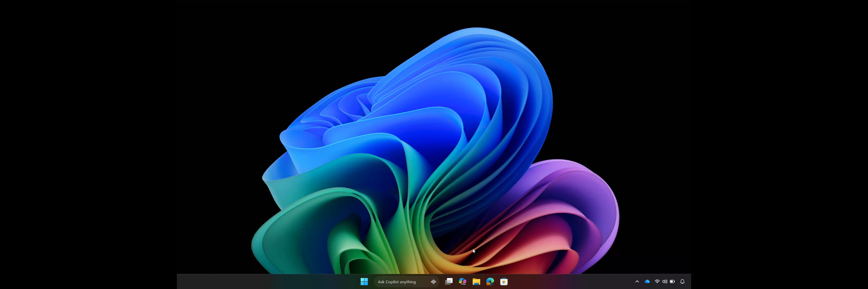This screenshot has width=868, height=289.
Task: Launch Microsoft 365 Copilot app
Action: click(463, 282)
